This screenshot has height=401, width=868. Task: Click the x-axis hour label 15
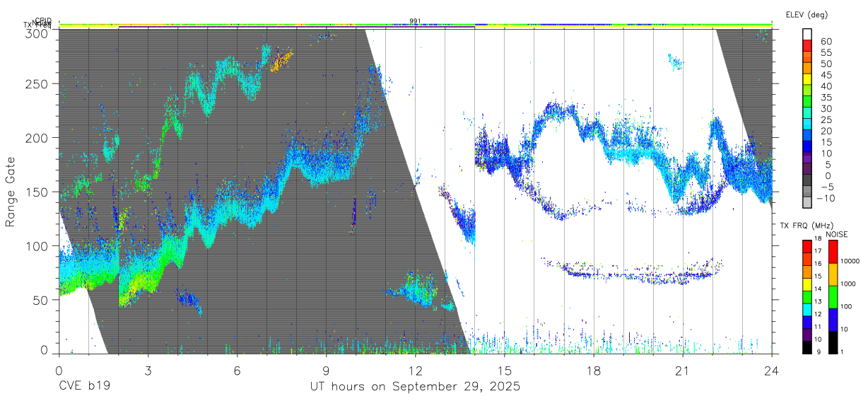tap(504, 370)
